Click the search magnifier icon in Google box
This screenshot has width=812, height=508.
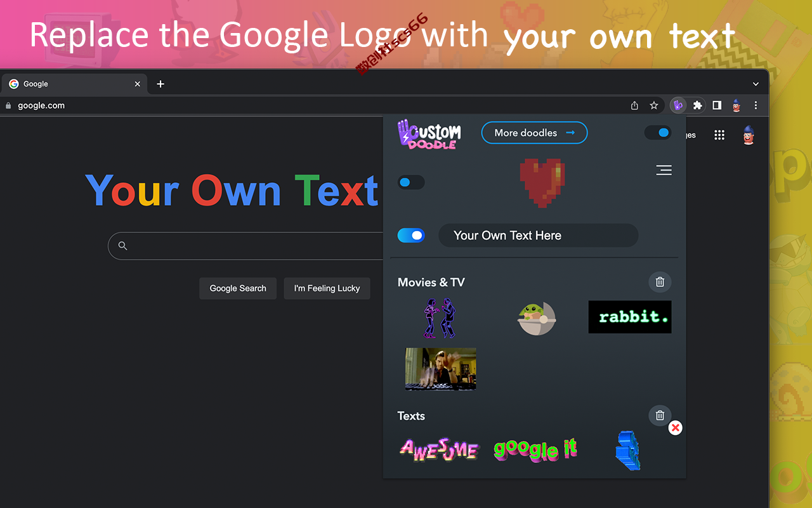[x=123, y=246]
